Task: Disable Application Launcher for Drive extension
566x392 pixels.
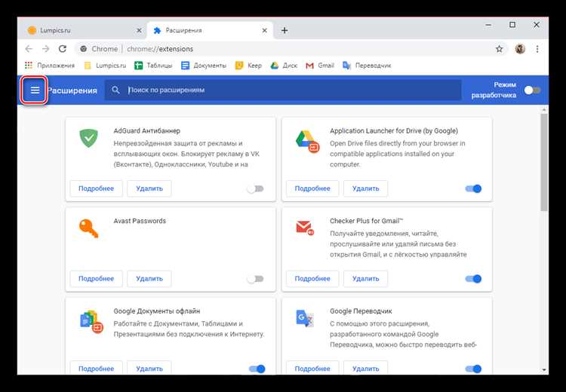Action: (473, 188)
